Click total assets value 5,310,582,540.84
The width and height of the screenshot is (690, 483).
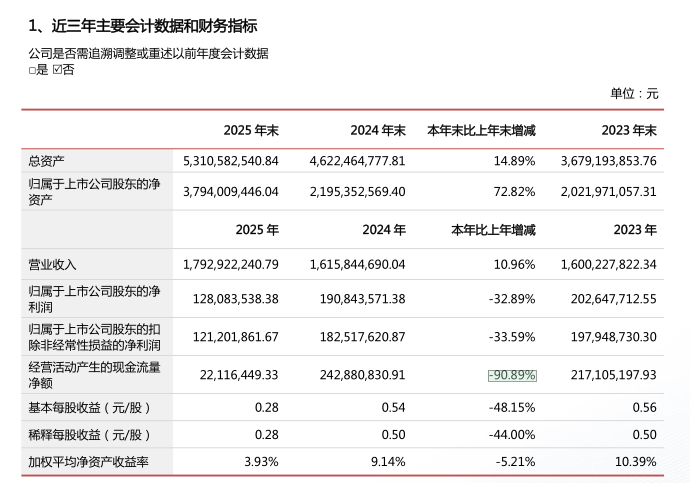point(231,160)
